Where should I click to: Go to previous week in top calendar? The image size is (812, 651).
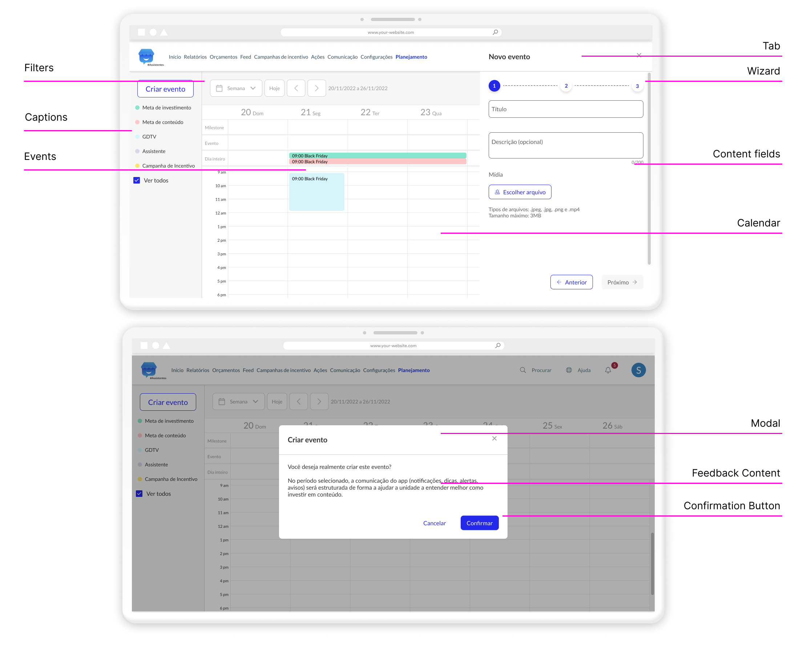pyautogui.click(x=296, y=88)
